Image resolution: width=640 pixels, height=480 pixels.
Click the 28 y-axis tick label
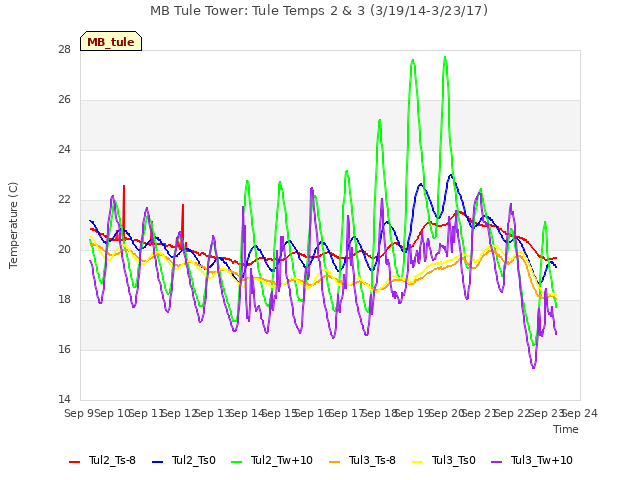click(64, 50)
